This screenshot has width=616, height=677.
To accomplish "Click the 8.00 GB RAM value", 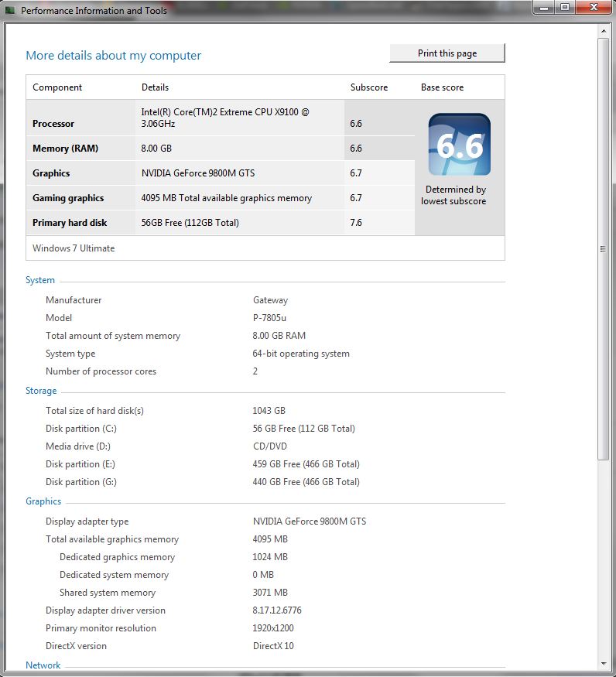I will tap(279, 336).
